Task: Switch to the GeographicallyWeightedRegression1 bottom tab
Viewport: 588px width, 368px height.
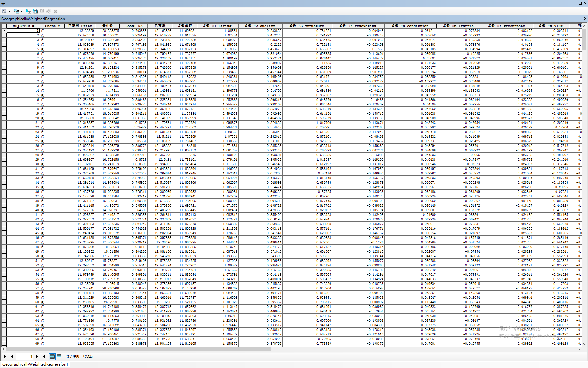Action: (x=35, y=364)
